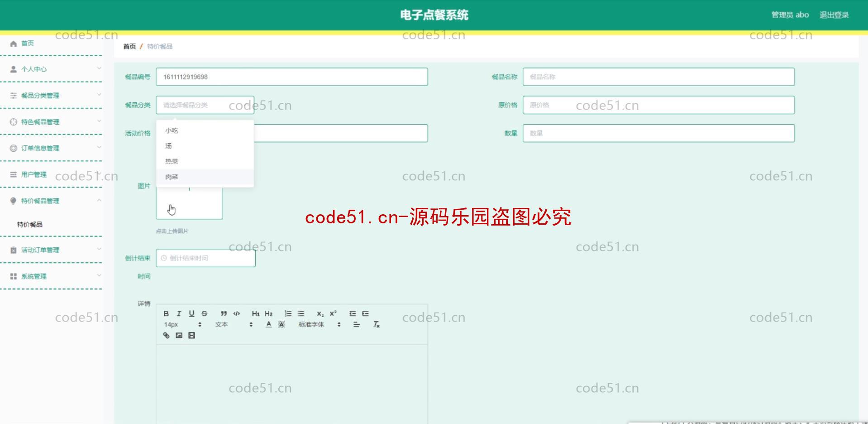Insert an unordered bullet list

point(301,313)
